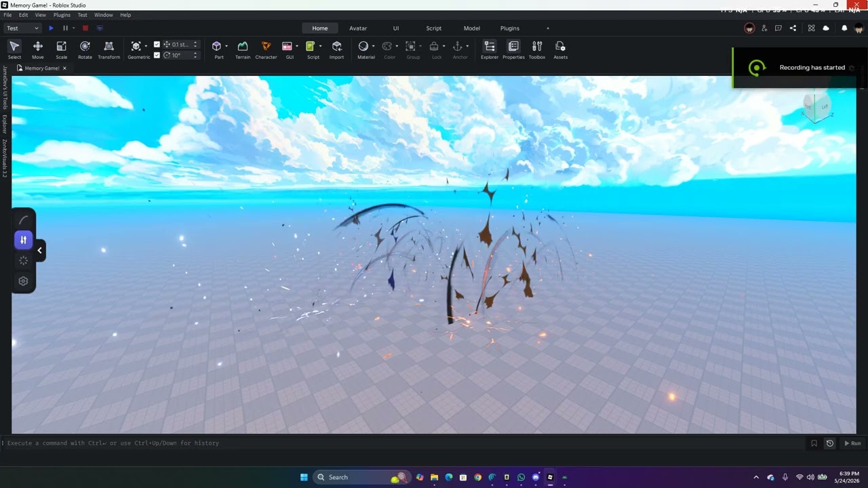Open the Test mode dropdown
This screenshot has width=868, height=488.
22,28
